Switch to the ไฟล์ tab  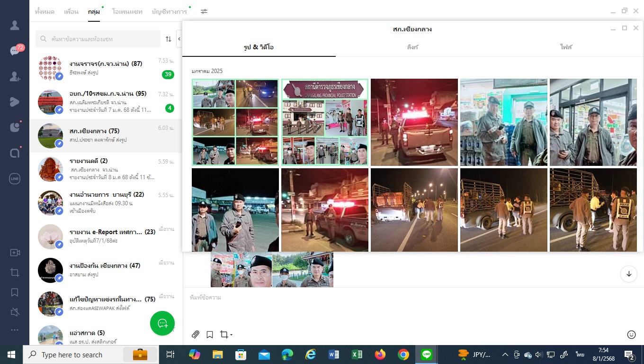point(566,47)
